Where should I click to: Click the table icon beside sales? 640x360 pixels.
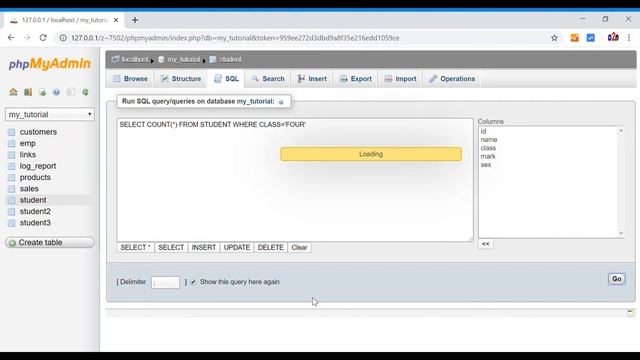11,189
